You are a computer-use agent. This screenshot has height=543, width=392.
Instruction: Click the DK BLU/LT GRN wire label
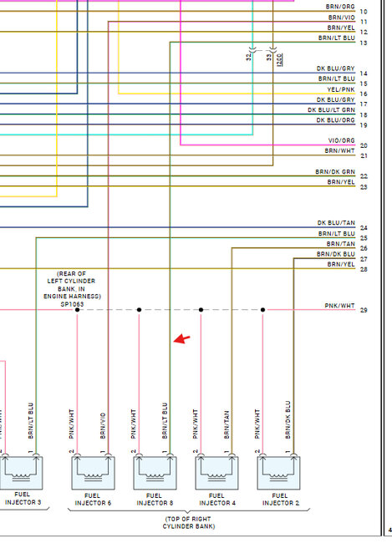click(x=331, y=110)
